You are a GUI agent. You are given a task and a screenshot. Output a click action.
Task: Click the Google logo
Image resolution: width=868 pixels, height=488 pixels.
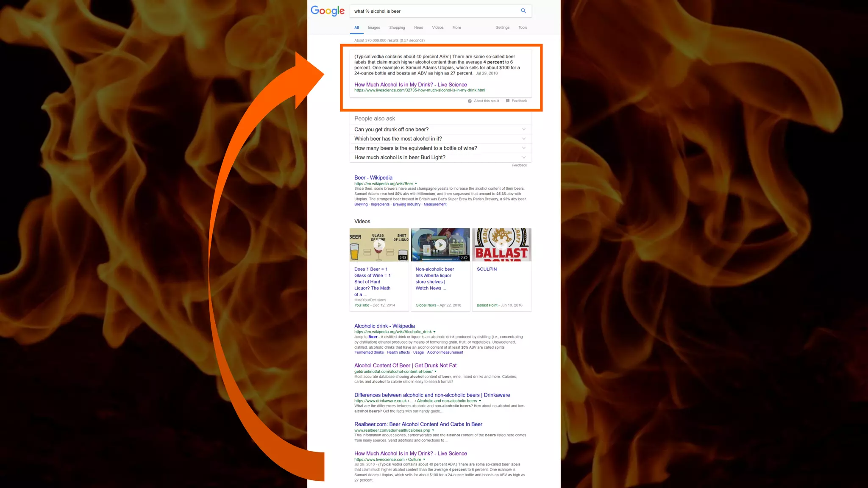click(327, 11)
